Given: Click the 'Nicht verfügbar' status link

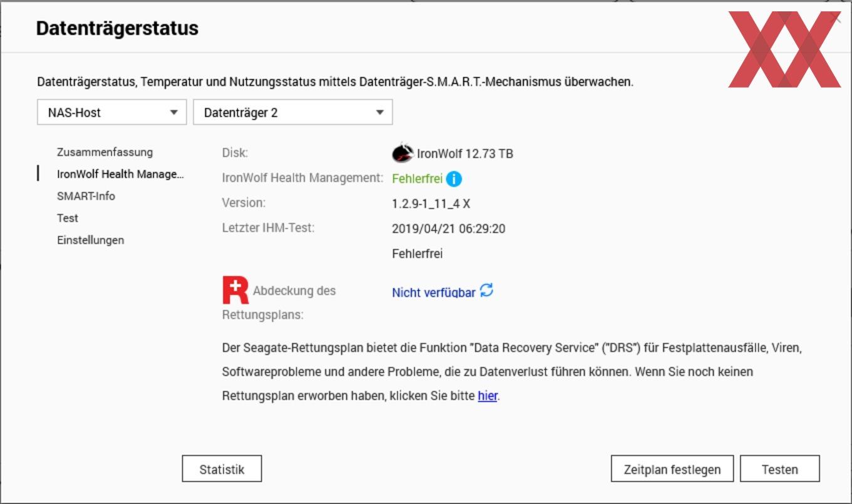Looking at the screenshot, I should point(434,292).
